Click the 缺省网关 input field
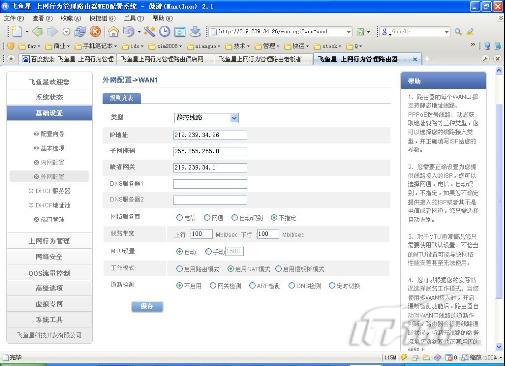This screenshot has height=366, width=505. 210,167
